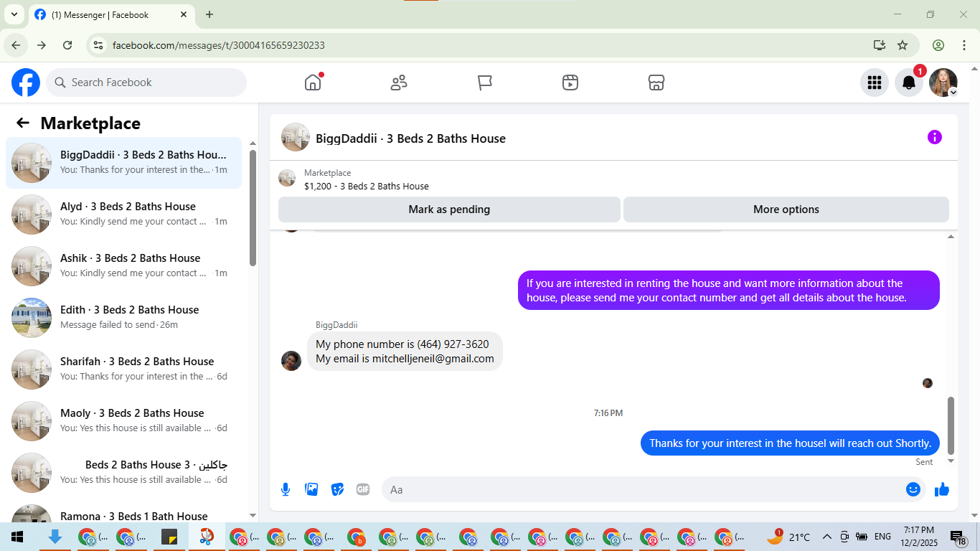Go back using Marketplace back arrow
The height and width of the screenshot is (551, 980).
[23, 123]
